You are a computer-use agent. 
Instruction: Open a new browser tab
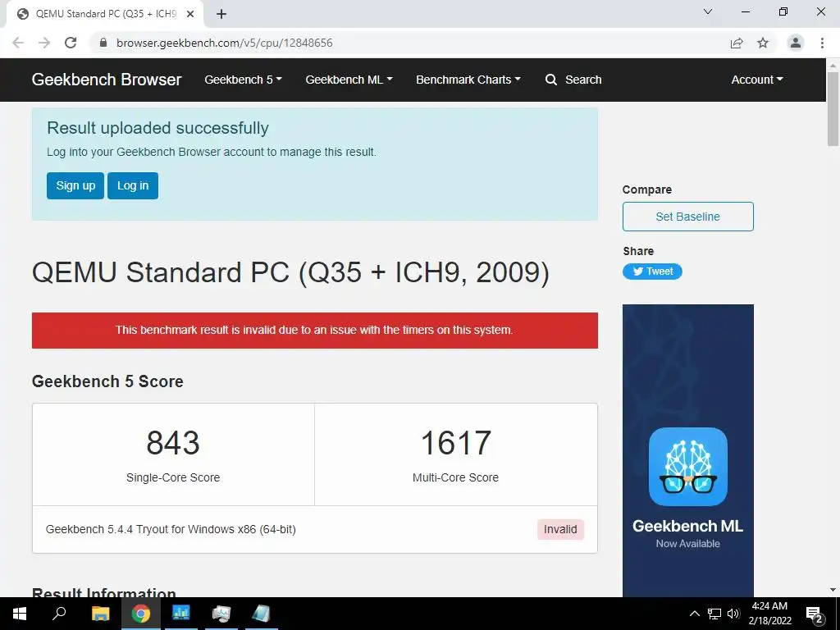[221, 14]
